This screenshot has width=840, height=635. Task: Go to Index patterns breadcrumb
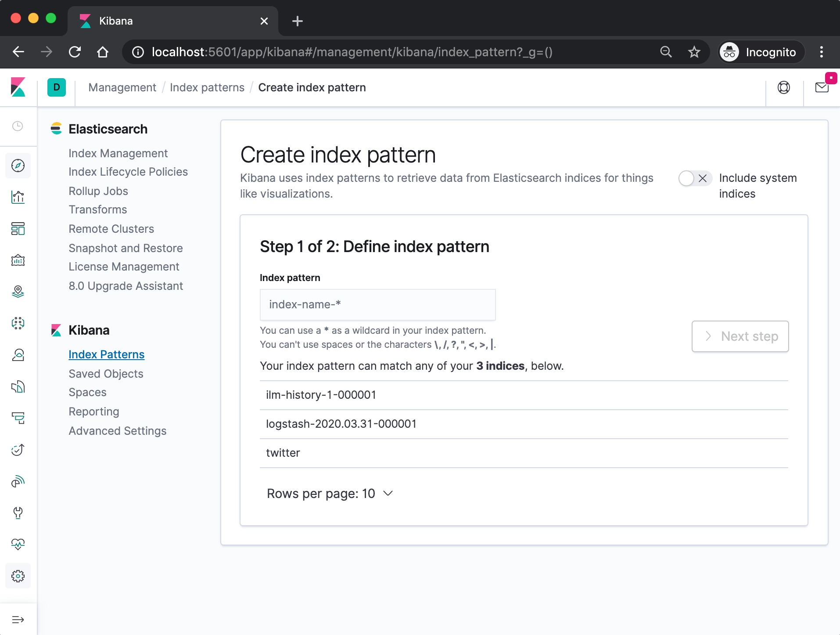[x=207, y=87]
